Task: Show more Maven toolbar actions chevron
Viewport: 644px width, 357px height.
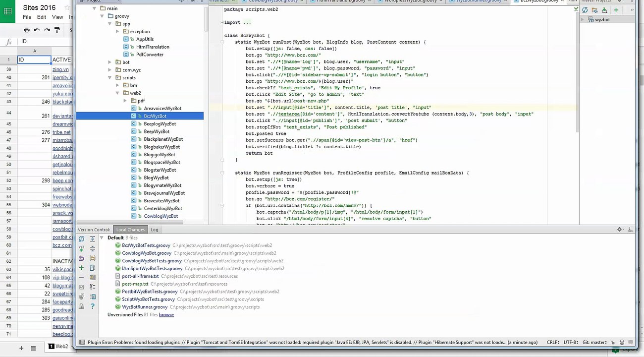Action: [631, 10]
